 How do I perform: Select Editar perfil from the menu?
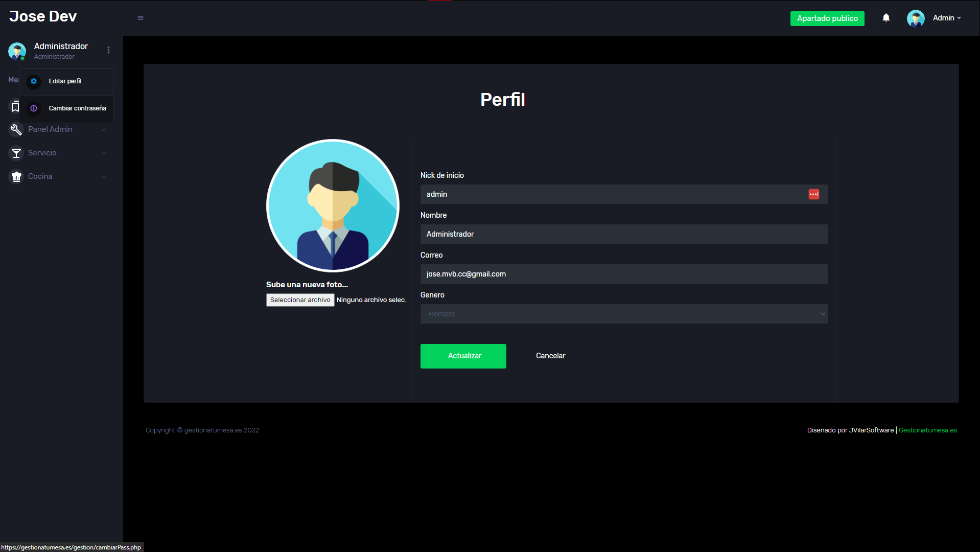(65, 81)
